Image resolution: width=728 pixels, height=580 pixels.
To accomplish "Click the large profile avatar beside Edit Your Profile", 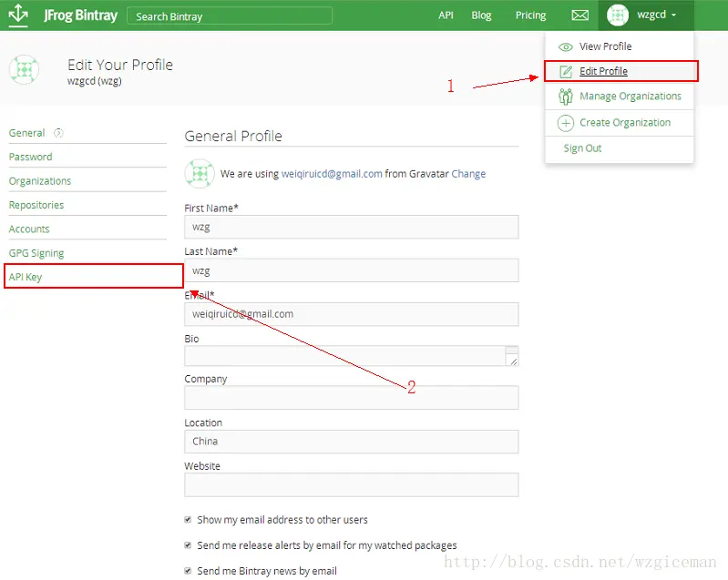I will click(x=24, y=69).
